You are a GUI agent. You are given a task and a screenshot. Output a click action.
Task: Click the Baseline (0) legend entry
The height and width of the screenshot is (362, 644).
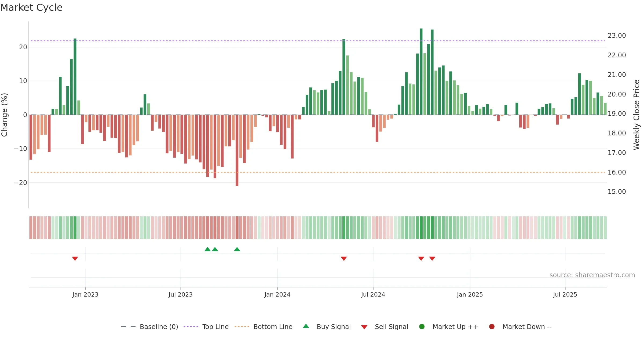(x=149, y=327)
